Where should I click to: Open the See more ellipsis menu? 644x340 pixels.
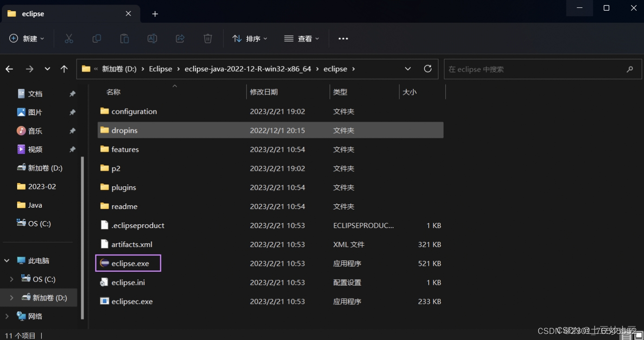click(x=343, y=39)
